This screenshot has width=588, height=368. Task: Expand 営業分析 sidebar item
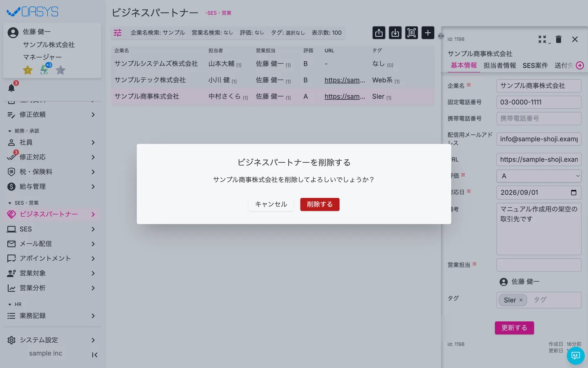click(x=52, y=288)
